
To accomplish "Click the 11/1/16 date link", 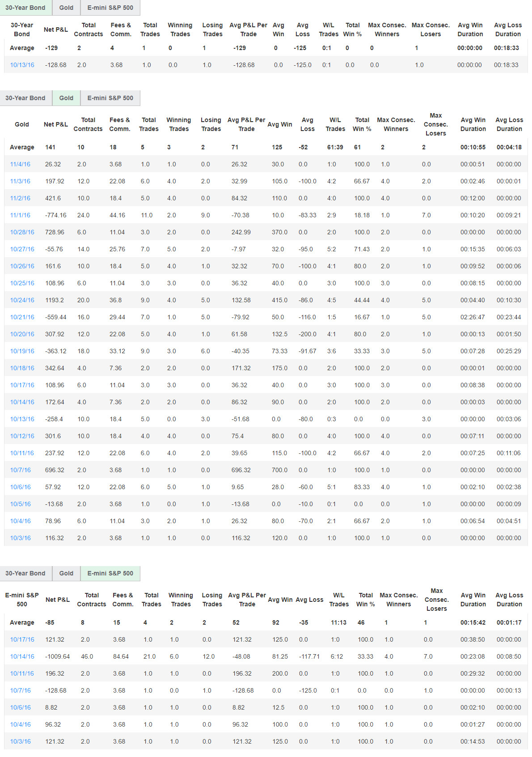I will [x=20, y=215].
